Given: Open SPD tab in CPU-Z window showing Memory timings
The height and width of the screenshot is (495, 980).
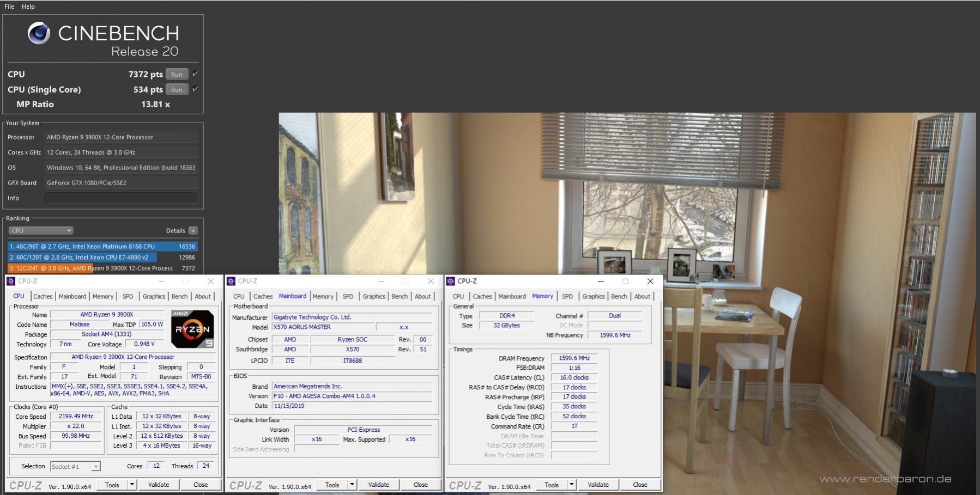Looking at the screenshot, I should [567, 296].
